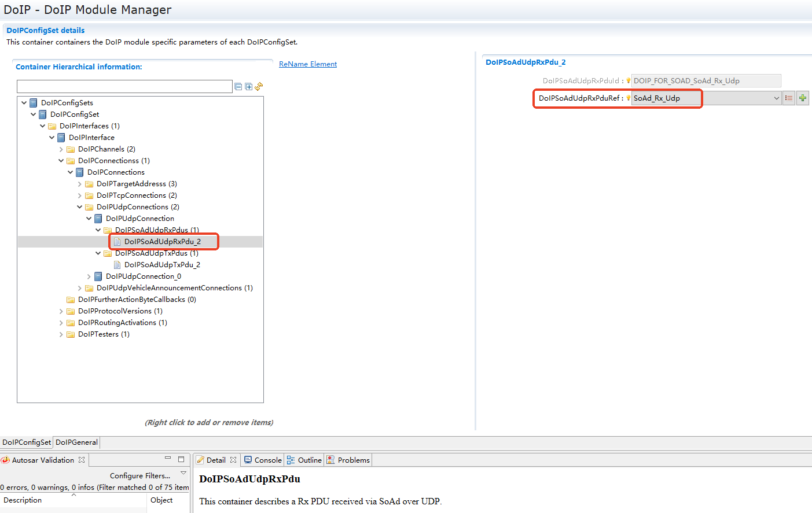Click the ReName Element link
Screen dimensions: 812x513
[308, 64]
